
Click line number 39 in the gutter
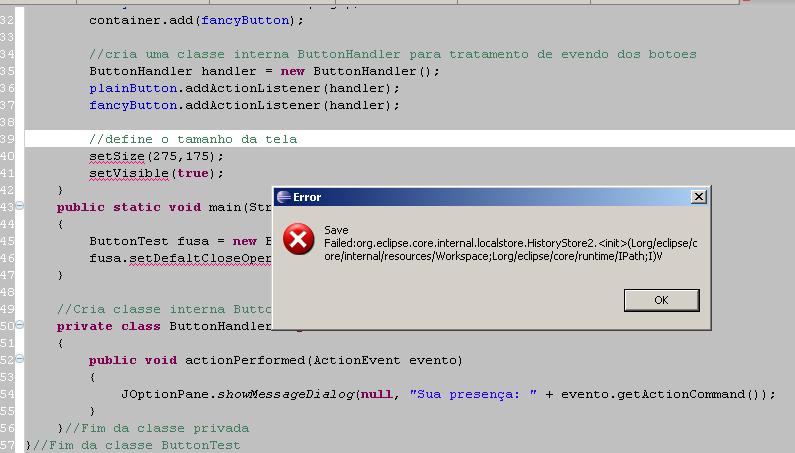(7, 139)
